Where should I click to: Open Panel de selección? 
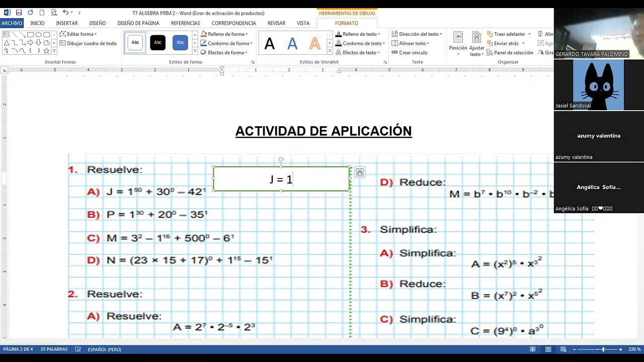tap(510, 52)
